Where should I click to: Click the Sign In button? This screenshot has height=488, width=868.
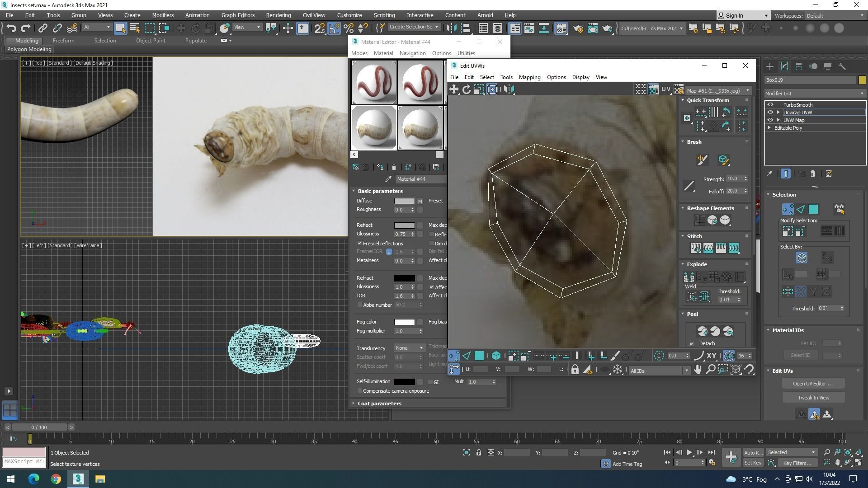click(743, 16)
